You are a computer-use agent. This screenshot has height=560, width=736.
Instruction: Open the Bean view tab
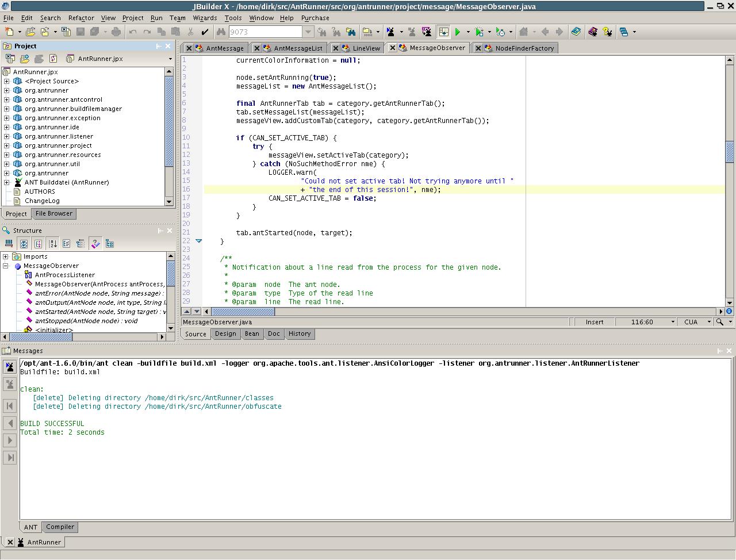pyautogui.click(x=252, y=333)
